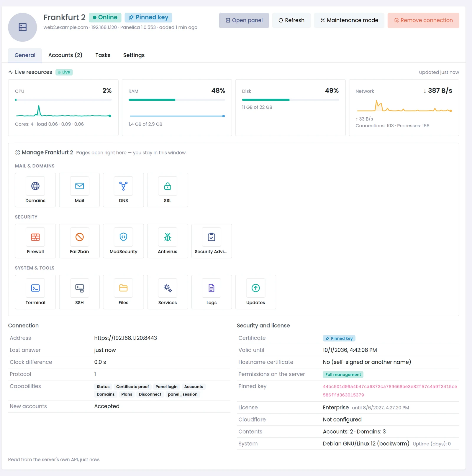Click the Enterprise license value
The image size is (472, 476).
click(336, 407)
